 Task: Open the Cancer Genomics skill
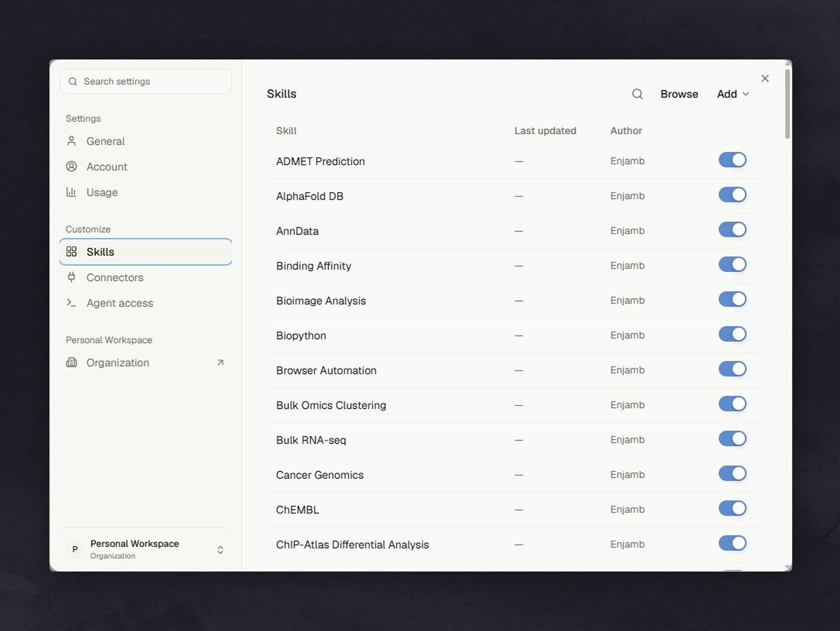319,475
